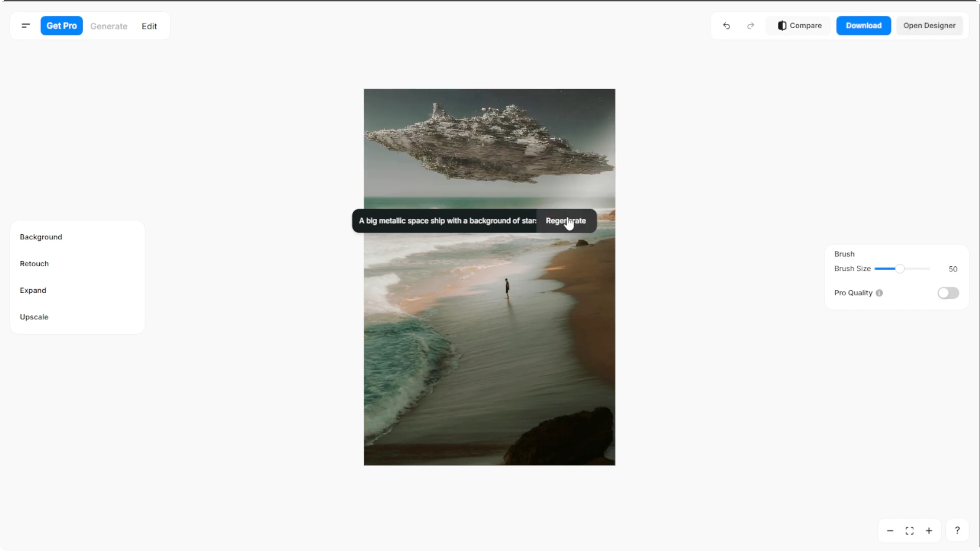The image size is (980, 551).
Task: Fit image to screen icon
Action: 909,531
